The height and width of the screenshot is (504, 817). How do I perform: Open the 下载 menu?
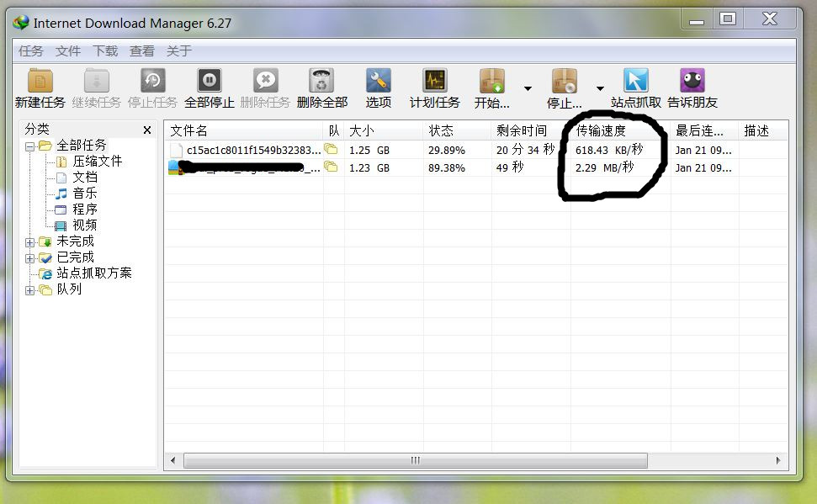click(x=104, y=51)
